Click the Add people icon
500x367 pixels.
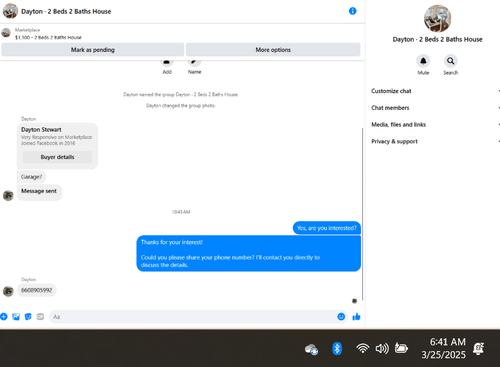coord(167,62)
